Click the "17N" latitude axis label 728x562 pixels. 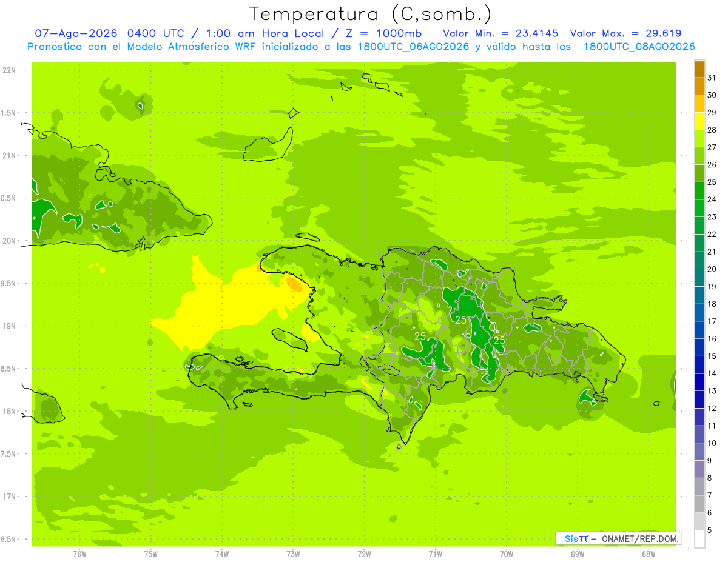click(9, 497)
